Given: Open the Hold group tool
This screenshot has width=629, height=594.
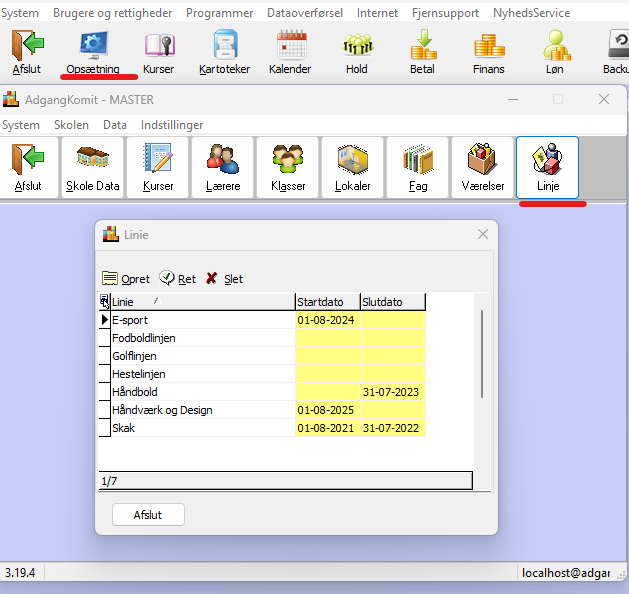Looking at the screenshot, I should pyautogui.click(x=357, y=52).
